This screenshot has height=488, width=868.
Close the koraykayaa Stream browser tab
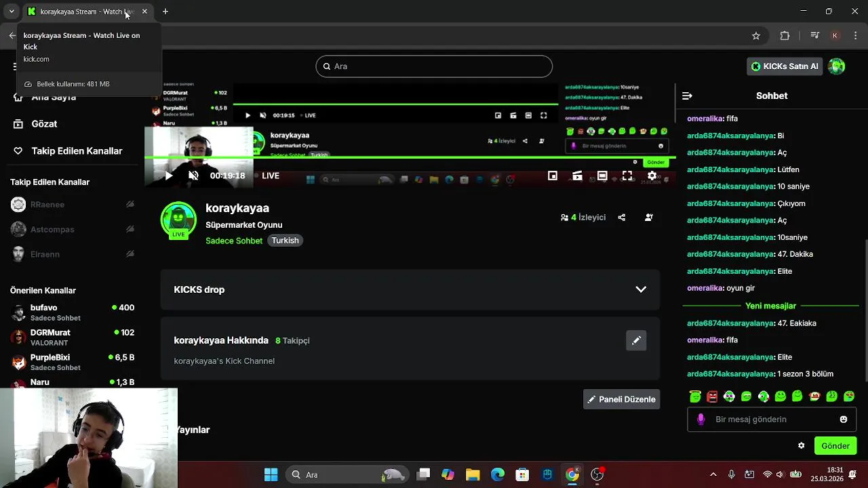pos(144,12)
